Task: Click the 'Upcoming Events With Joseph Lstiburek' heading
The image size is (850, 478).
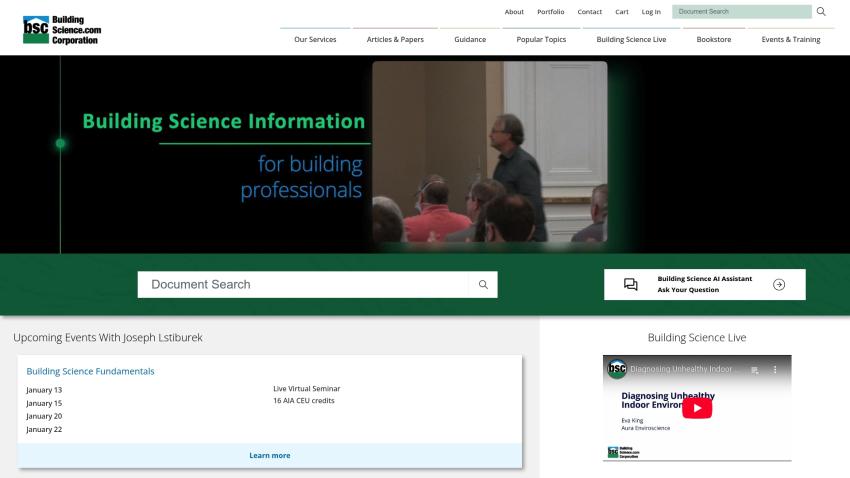Action: 108,338
